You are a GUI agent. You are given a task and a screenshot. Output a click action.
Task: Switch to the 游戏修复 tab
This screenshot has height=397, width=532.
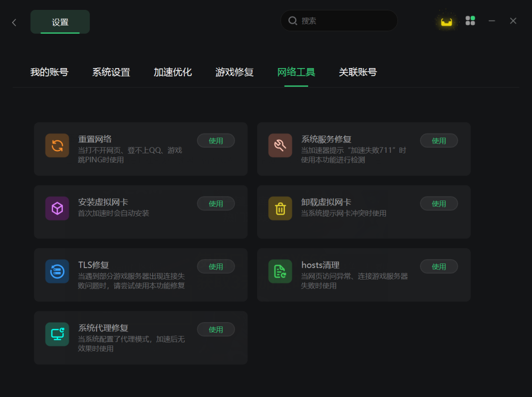tap(234, 72)
